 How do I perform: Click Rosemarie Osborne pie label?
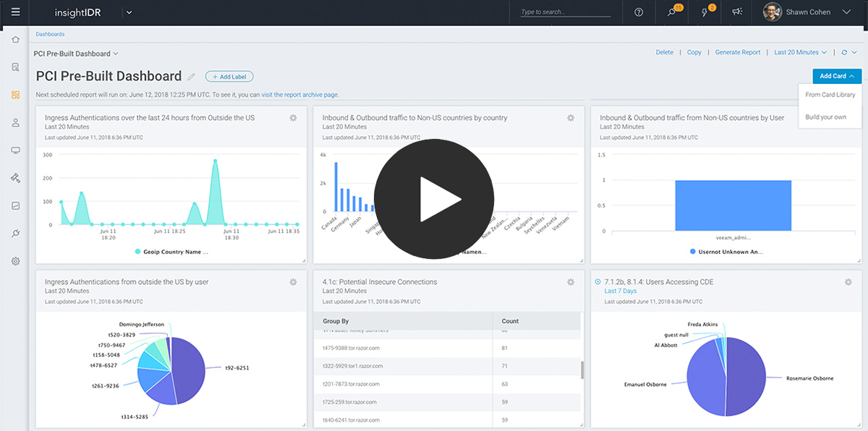(812, 377)
